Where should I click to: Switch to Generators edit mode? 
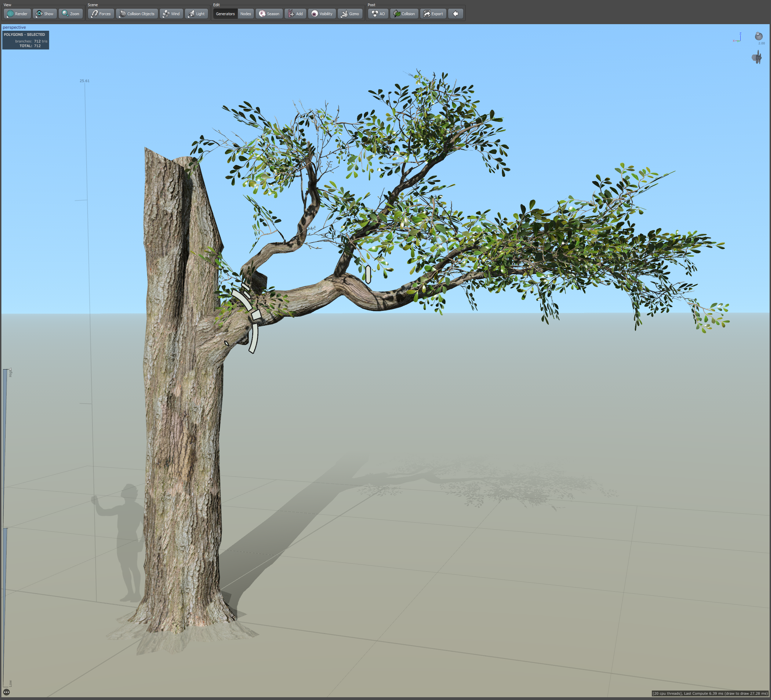click(x=225, y=14)
